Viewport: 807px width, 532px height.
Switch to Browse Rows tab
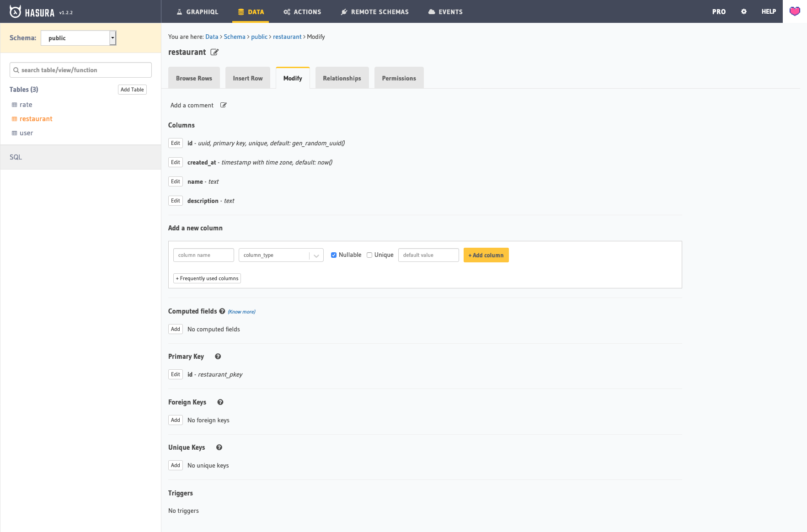(194, 78)
